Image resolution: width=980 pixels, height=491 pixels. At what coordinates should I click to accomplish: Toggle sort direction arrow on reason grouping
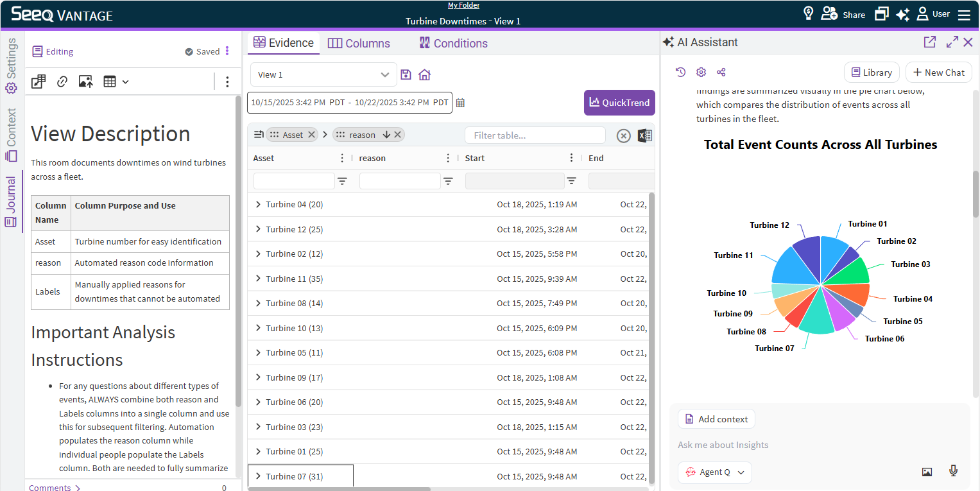coord(386,135)
